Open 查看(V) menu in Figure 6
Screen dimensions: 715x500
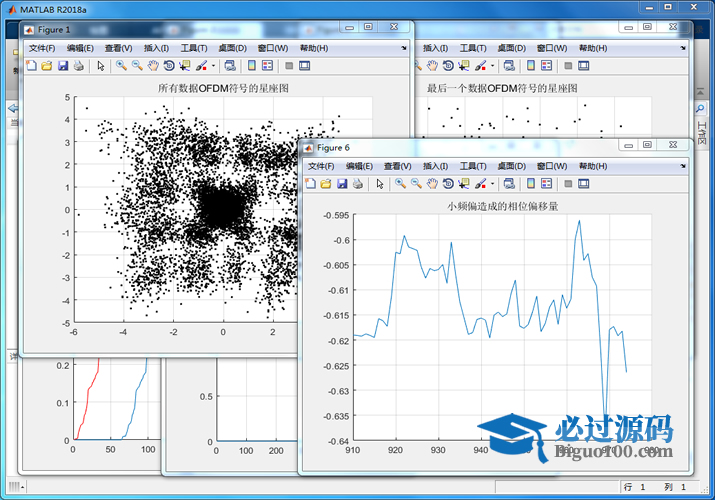398,166
